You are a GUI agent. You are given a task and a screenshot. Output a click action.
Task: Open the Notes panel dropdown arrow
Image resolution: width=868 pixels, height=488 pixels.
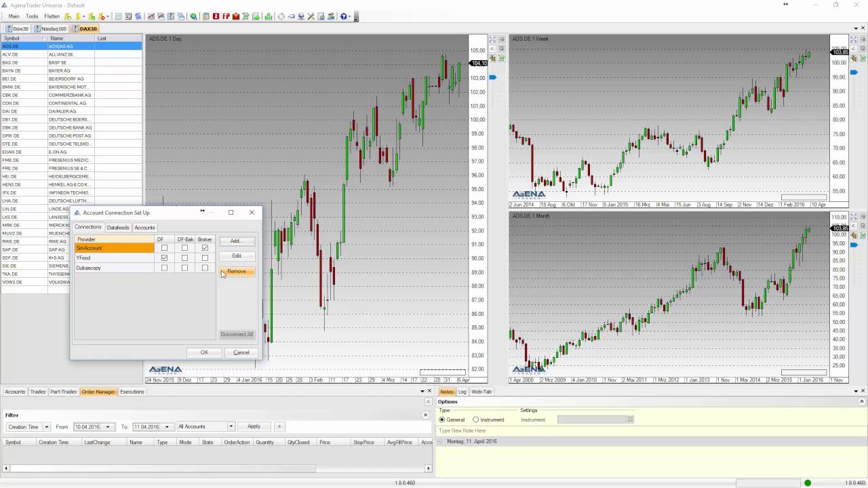click(854, 391)
